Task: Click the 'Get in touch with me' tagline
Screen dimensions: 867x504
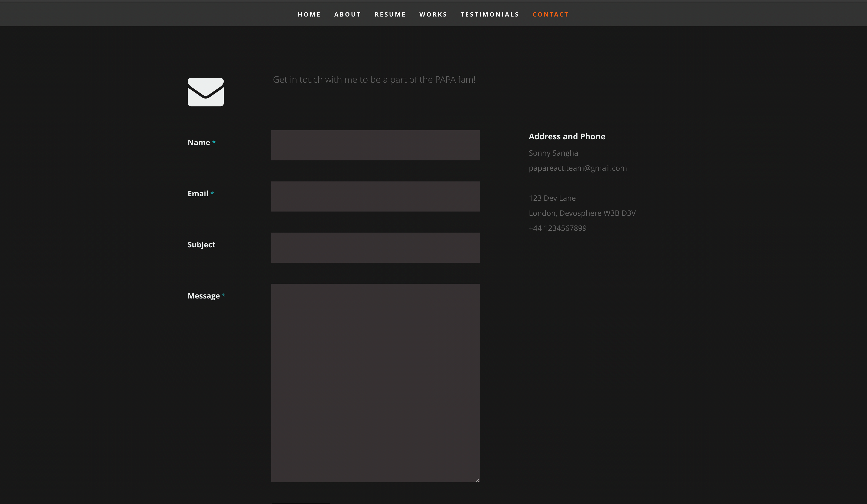Action: (374, 80)
